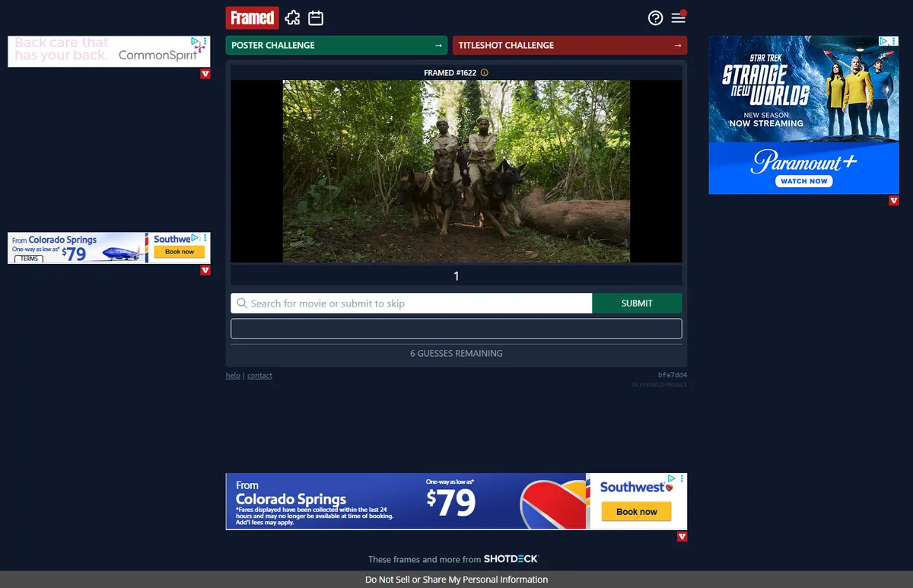Image resolution: width=913 pixels, height=588 pixels.
Task: Click 6 GUESSES REMAINING text
Action: (x=456, y=354)
